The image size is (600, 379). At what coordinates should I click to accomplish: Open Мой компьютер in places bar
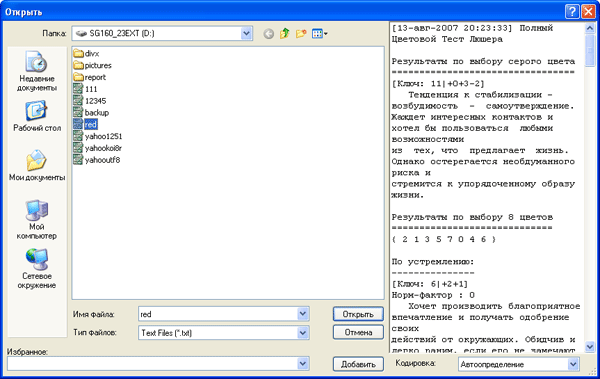point(37,220)
